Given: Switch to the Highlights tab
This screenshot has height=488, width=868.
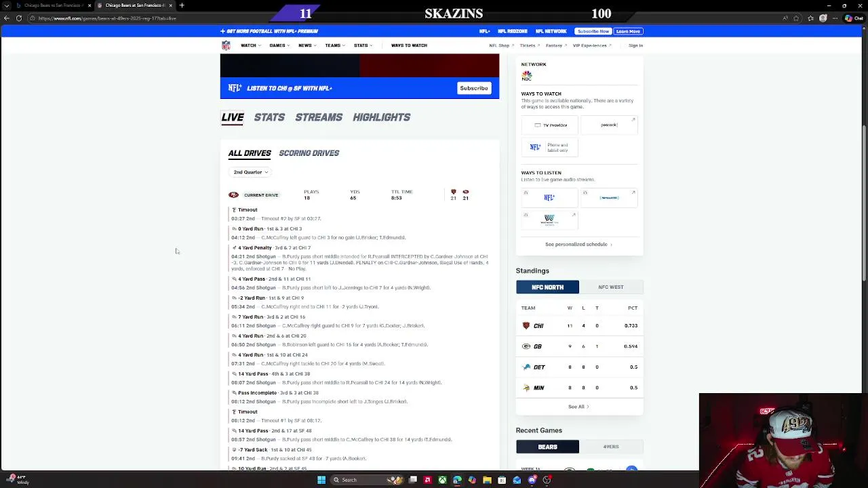Looking at the screenshot, I should (x=381, y=117).
